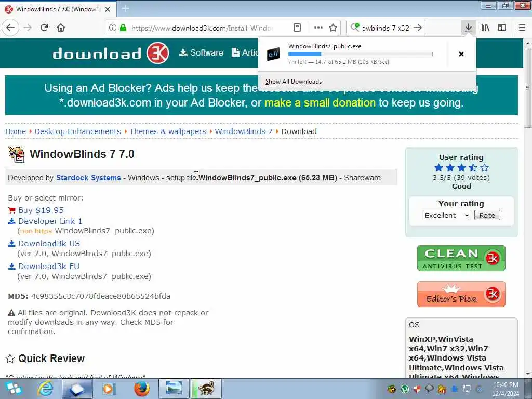Viewport: 532px width, 399px height.
Task: Open the Windows Start button
Action: pyautogui.click(x=14, y=389)
